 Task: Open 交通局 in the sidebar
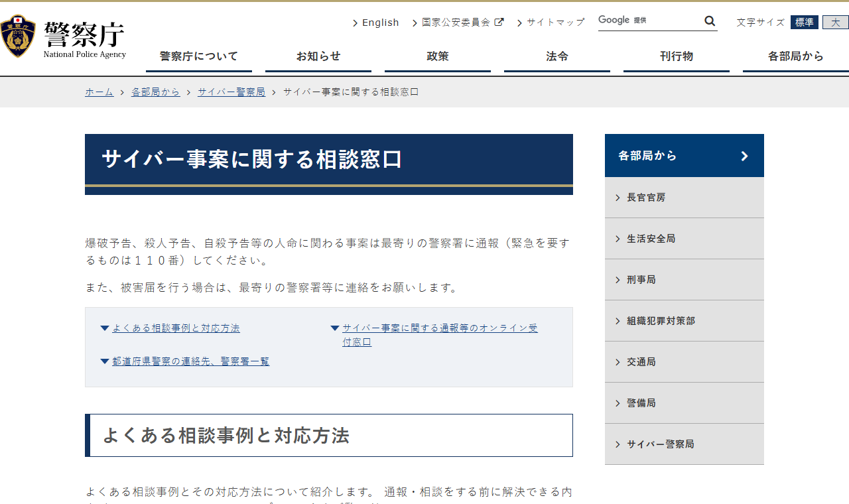(685, 362)
